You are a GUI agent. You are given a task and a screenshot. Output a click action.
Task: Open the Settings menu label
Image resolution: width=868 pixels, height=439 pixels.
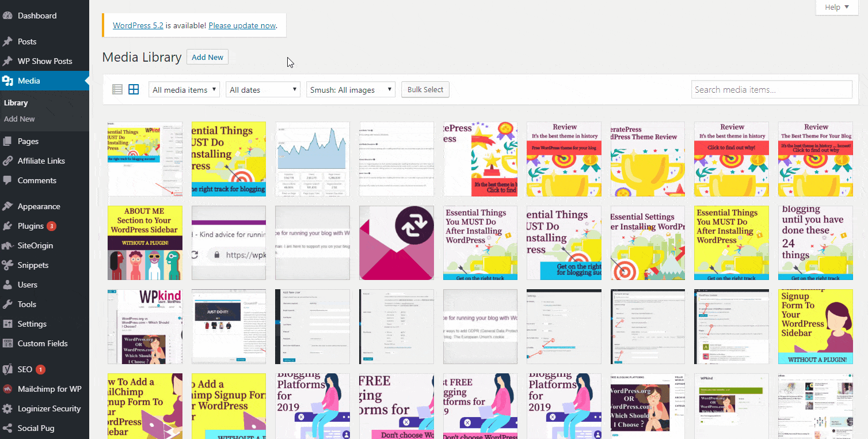(x=32, y=324)
